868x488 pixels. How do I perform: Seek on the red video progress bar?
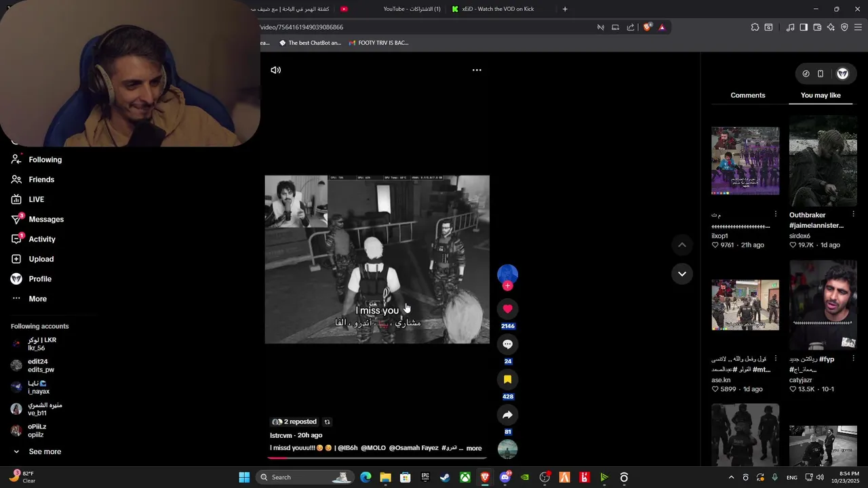[x=376, y=457]
